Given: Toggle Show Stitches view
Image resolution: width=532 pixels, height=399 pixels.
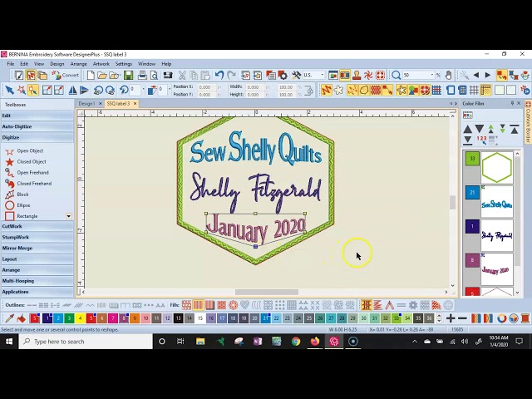Looking at the screenshot, I should [x=327, y=91].
